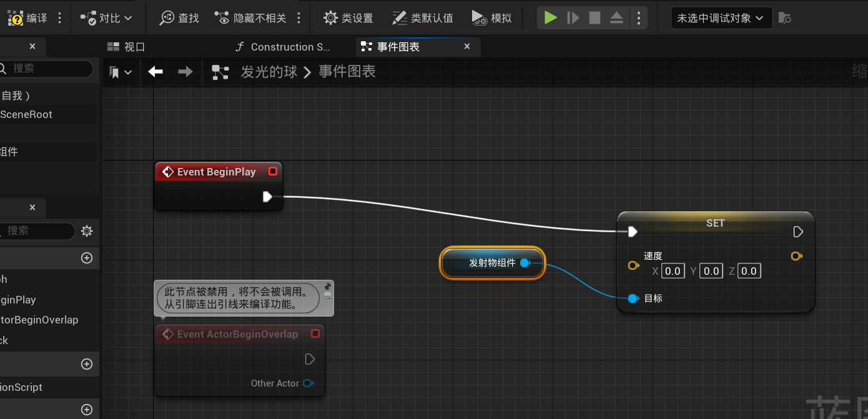
Task: Open 类默认值 class defaults
Action: click(422, 18)
